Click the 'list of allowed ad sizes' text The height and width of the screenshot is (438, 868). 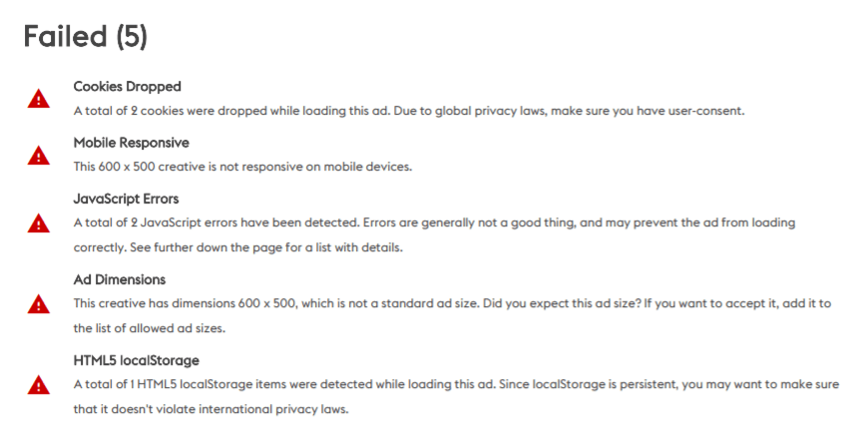[150, 328]
